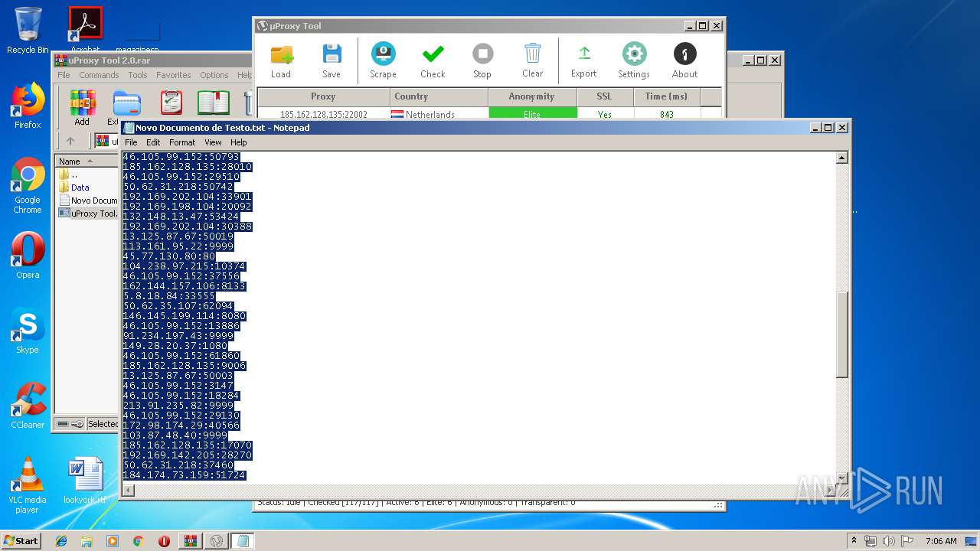Go up one level in WinRAR
980x551 pixels.
click(x=70, y=141)
